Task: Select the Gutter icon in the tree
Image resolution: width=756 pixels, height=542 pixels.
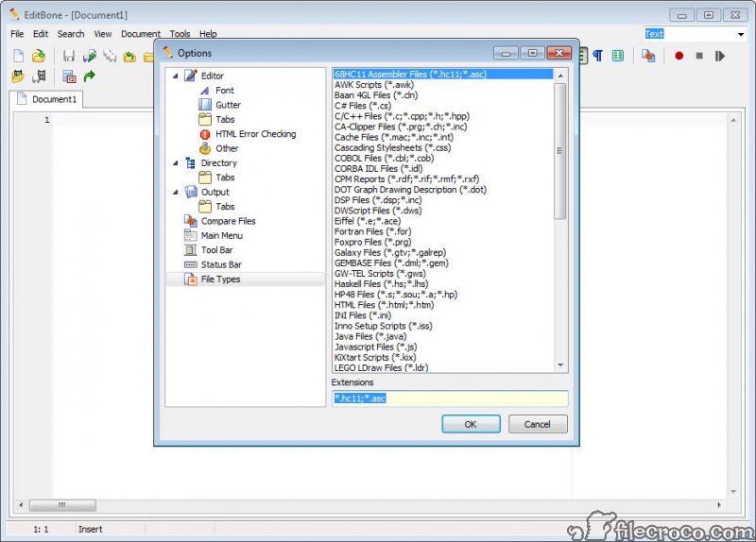Action: [205, 105]
